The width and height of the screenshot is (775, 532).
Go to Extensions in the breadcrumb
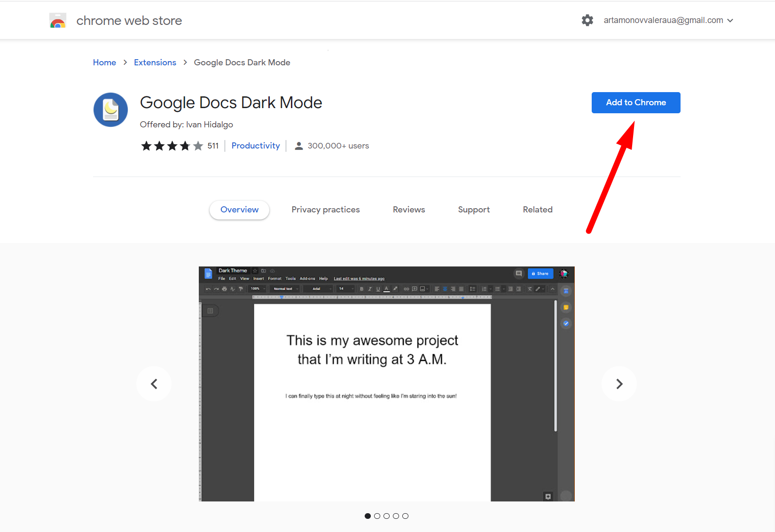(x=155, y=63)
